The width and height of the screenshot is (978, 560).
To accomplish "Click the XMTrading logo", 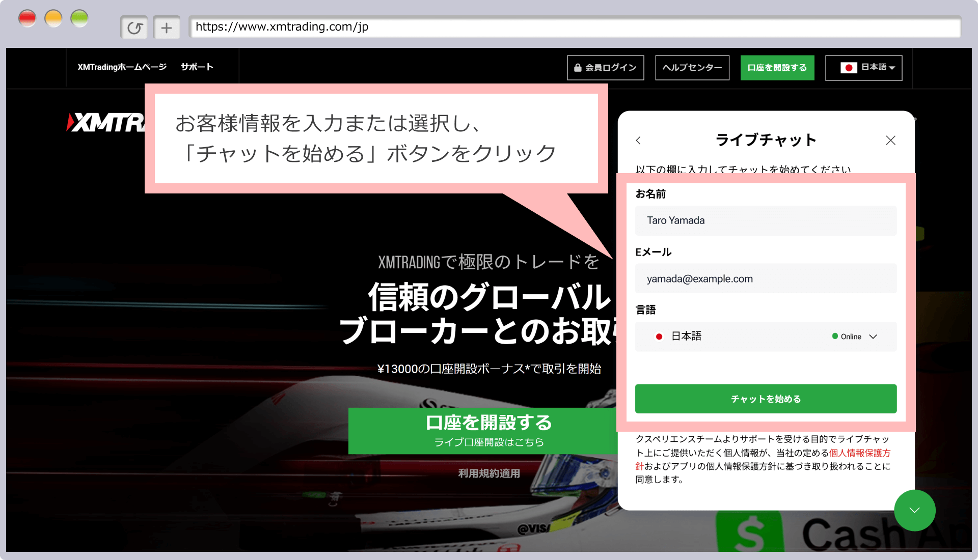I will coord(106,123).
